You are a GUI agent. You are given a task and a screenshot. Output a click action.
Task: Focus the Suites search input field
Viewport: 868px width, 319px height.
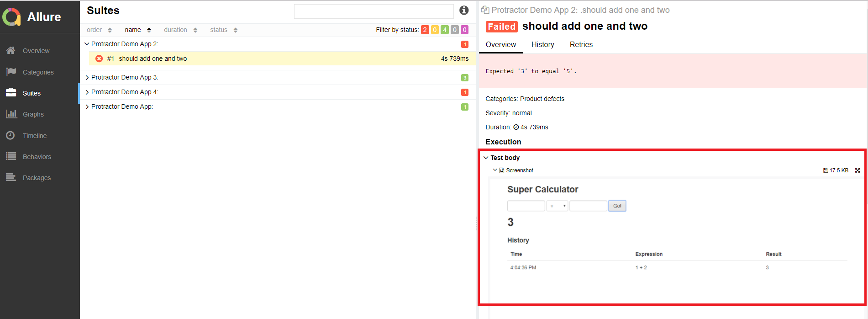[374, 11]
